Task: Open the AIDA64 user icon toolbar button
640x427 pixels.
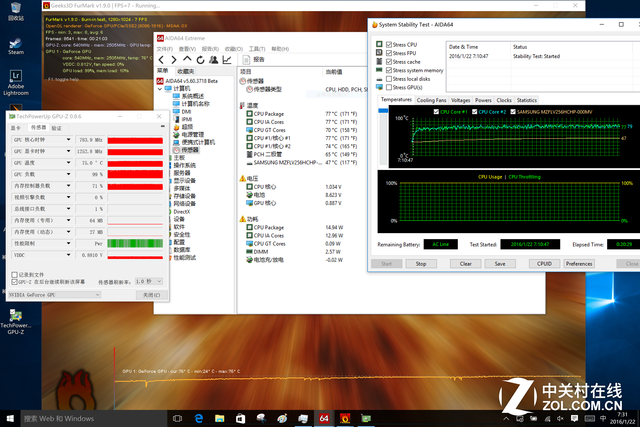Action: pos(213,60)
